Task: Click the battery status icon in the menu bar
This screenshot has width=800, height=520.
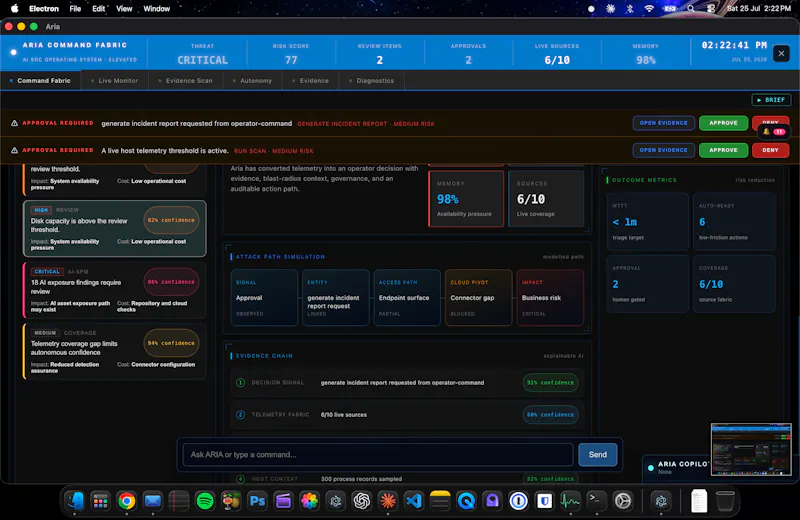Action: [670, 8]
